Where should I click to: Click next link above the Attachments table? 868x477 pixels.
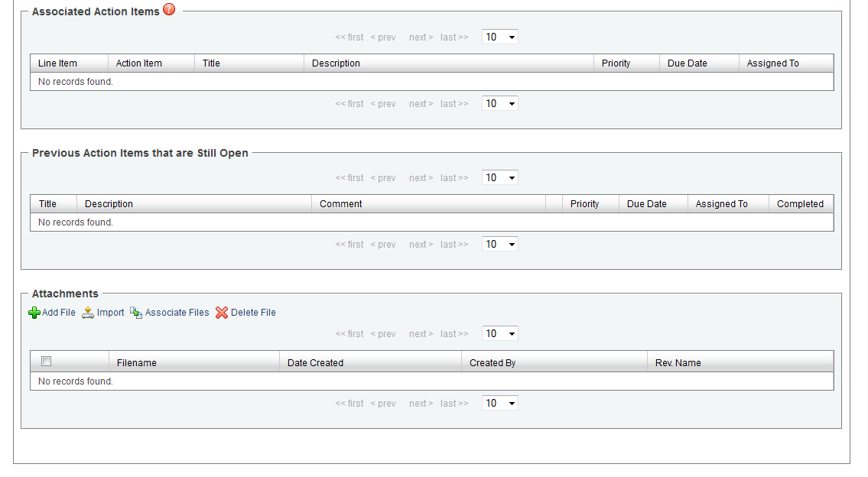(421, 334)
